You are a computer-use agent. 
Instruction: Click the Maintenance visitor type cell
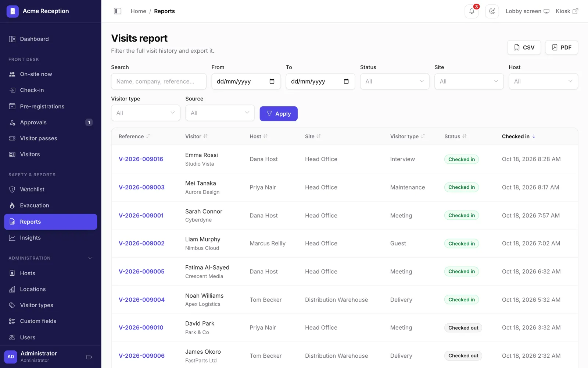tap(407, 187)
